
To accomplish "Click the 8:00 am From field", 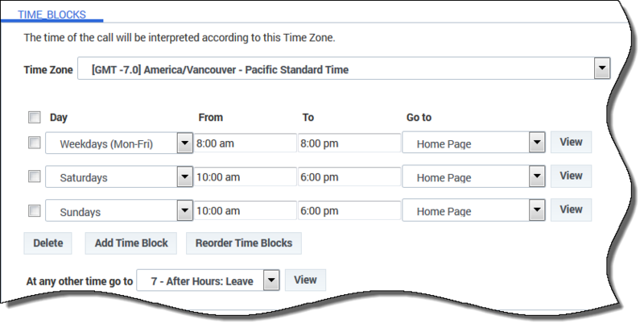I will coord(246,143).
